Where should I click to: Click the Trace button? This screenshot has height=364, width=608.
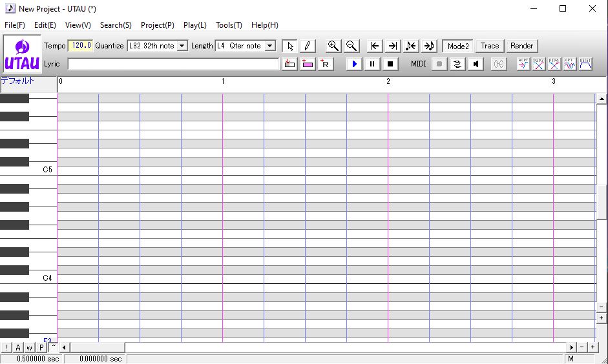490,46
